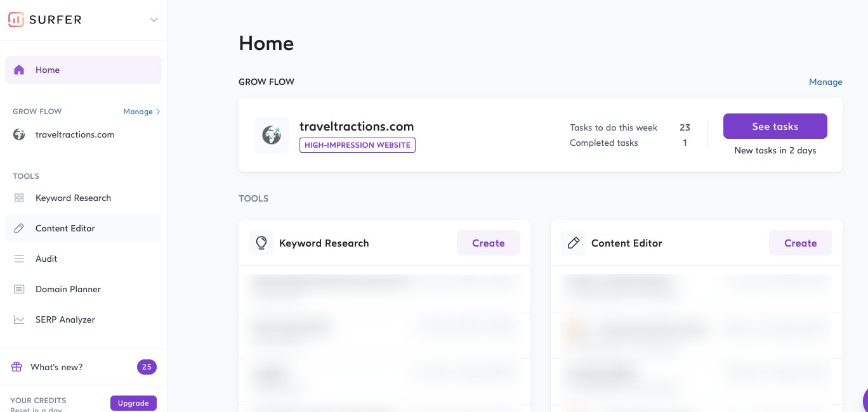Image resolution: width=868 pixels, height=412 pixels.
Task: Click the pencil icon on the Content Editor card
Action: tap(574, 243)
